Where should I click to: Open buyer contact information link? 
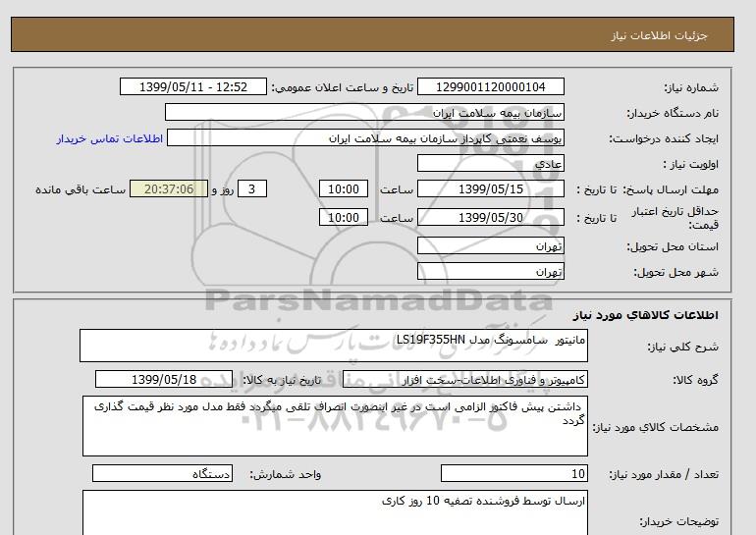(109, 138)
